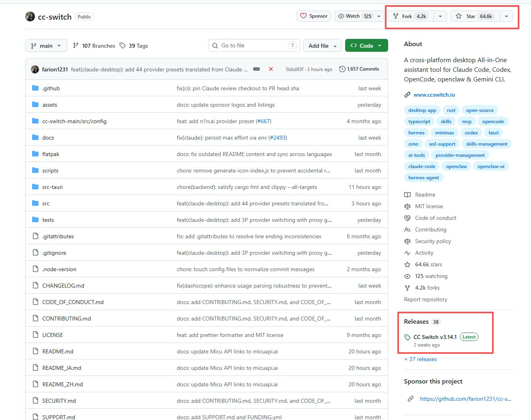The width and height of the screenshot is (531, 420).
Task: Star the cc-switch repository
Action: (x=475, y=16)
